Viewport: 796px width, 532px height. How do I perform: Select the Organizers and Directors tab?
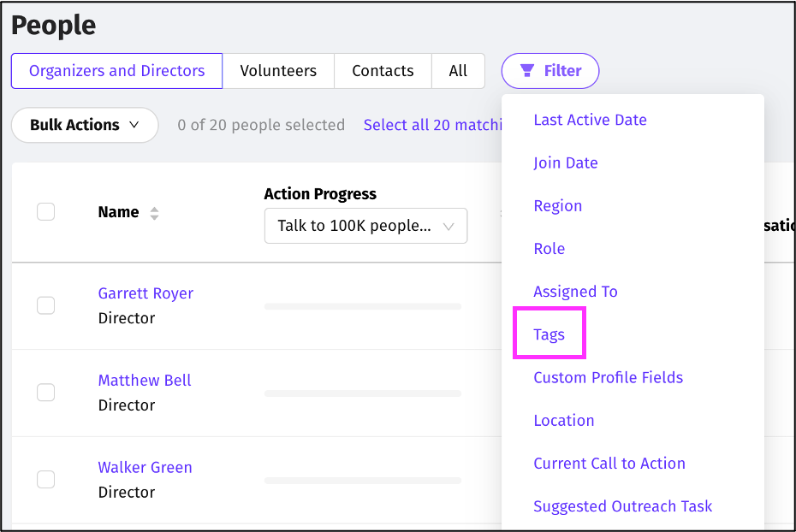pos(116,71)
